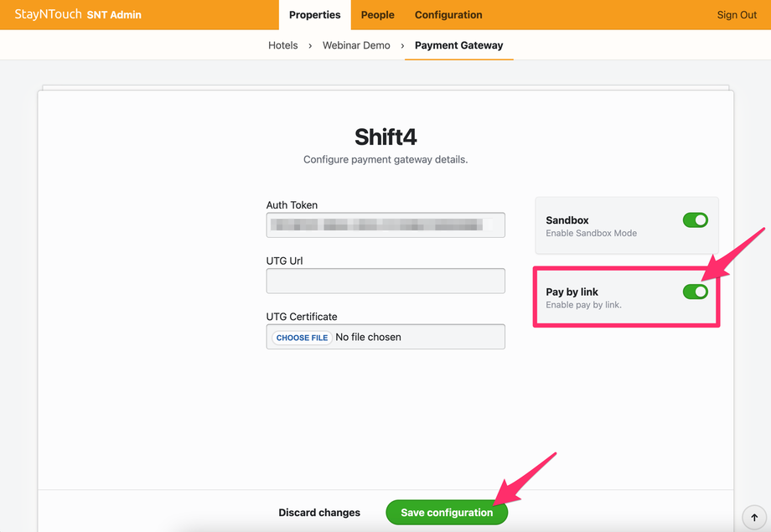Go to Hotels breadcrumb

point(282,45)
